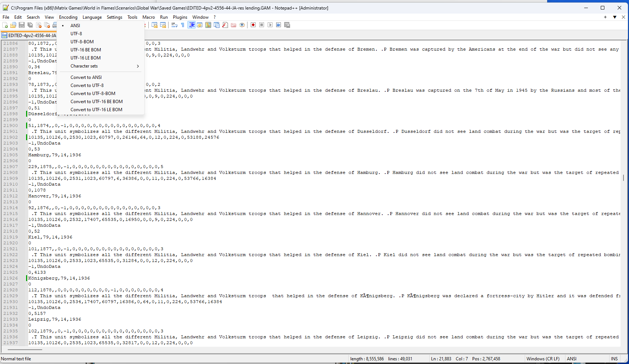Start macro recording with red dot icon
This screenshot has width=629, height=364.
[253, 25]
